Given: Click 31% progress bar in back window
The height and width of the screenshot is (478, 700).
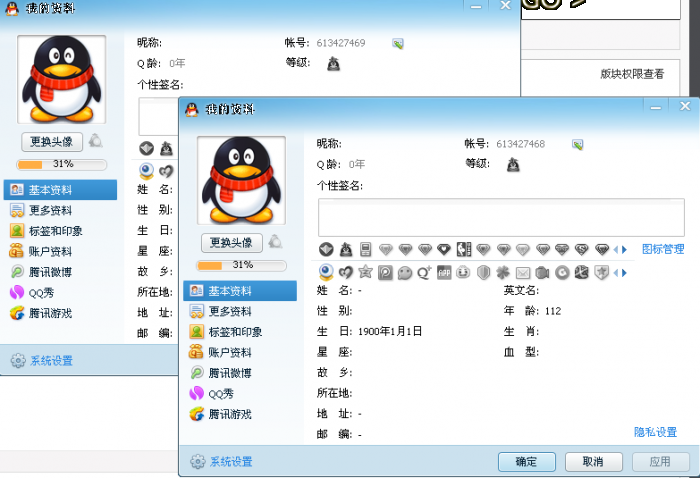Looking at the screenshot, I should (62, 165).
